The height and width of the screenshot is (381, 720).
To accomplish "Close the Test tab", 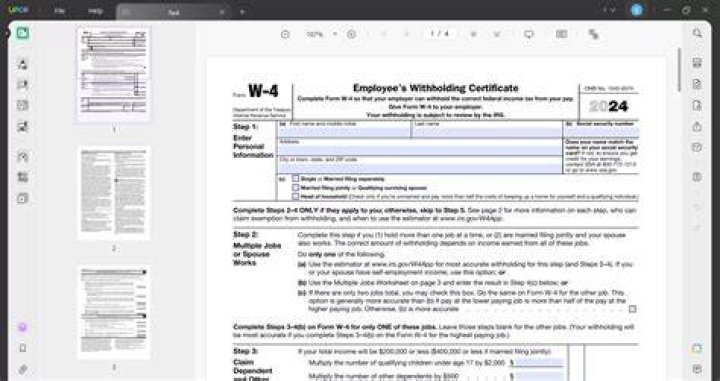I will (222, 12).
